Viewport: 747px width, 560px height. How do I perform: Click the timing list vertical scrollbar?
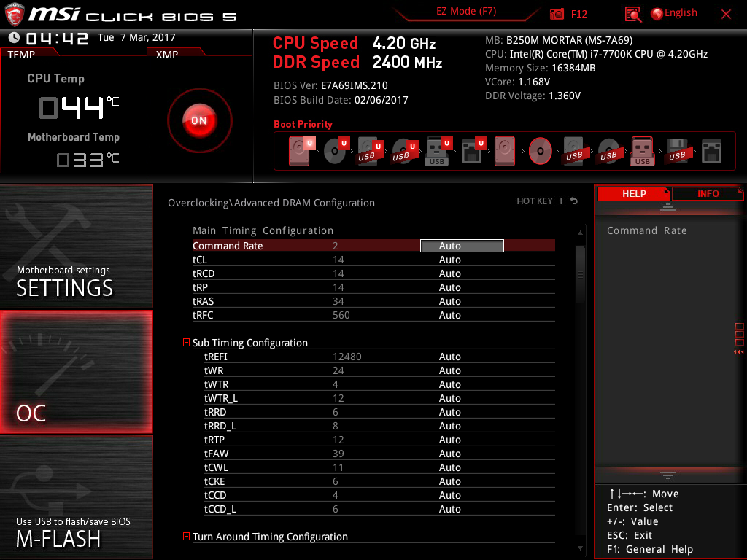581,273
